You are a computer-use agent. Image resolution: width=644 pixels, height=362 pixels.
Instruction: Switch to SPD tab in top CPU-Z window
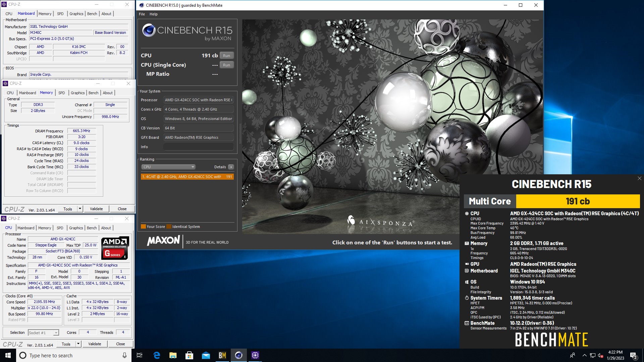60,14
